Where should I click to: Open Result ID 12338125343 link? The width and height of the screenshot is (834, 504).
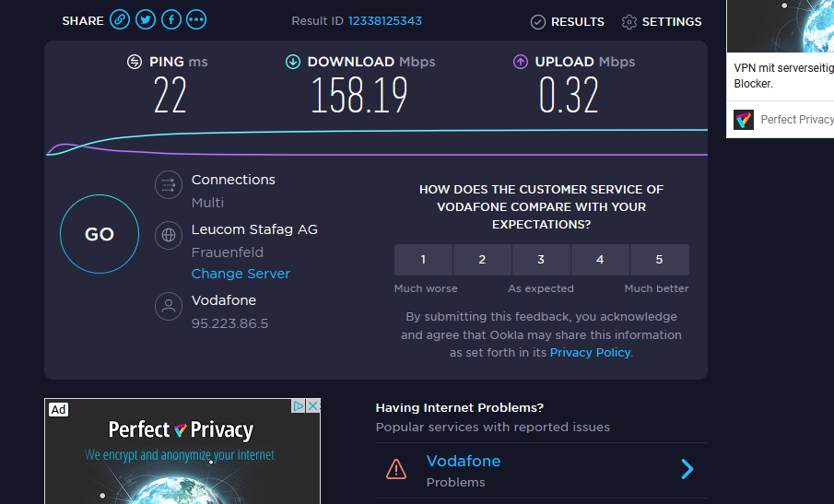pos(384,21)
